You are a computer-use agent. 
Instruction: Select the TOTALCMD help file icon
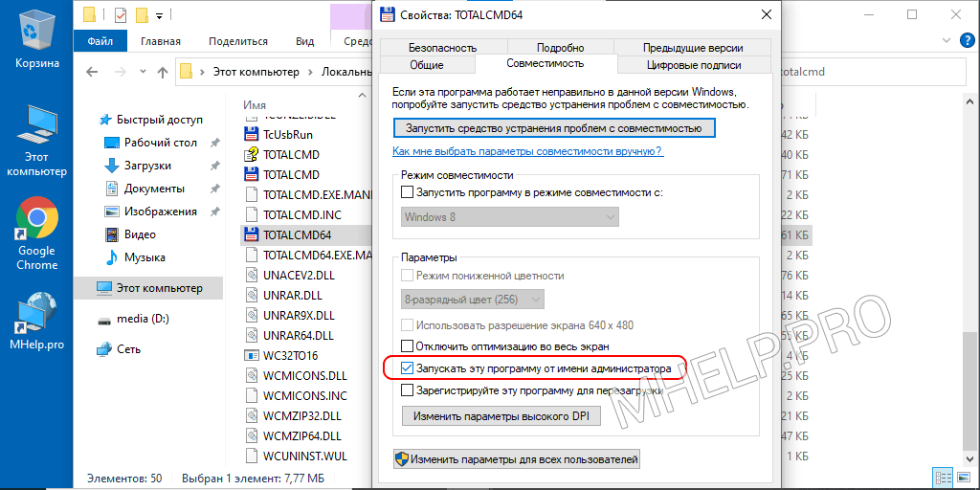252,154
